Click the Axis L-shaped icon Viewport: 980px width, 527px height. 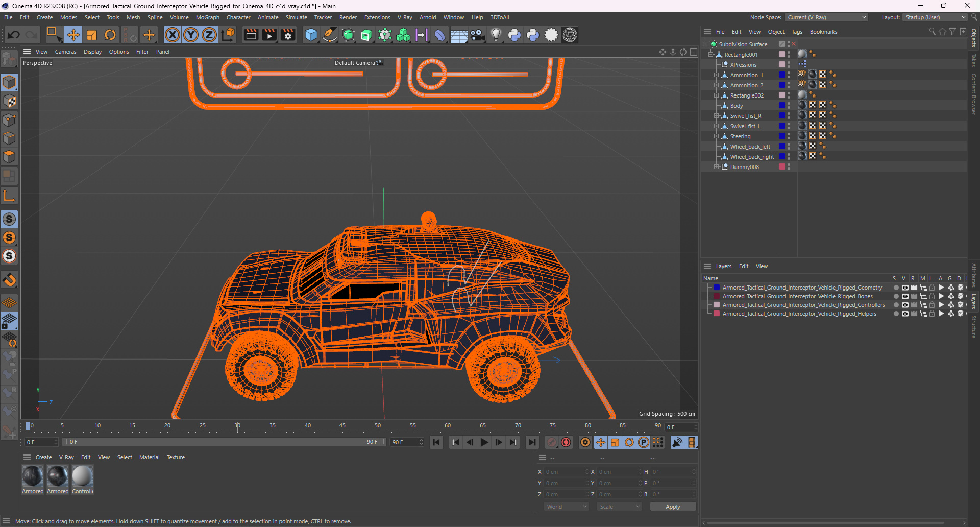pos(9,196)
